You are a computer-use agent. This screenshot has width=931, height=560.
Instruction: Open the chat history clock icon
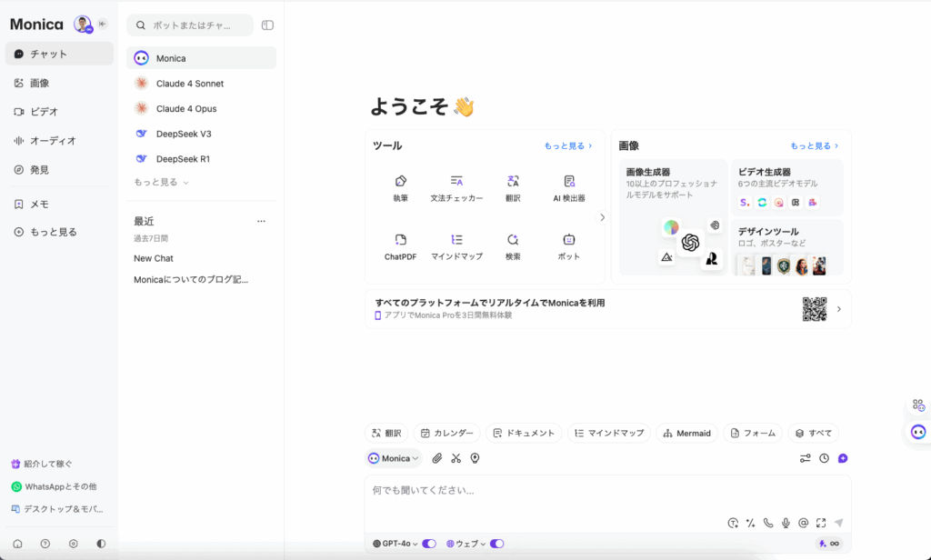(x=824, y=458)
